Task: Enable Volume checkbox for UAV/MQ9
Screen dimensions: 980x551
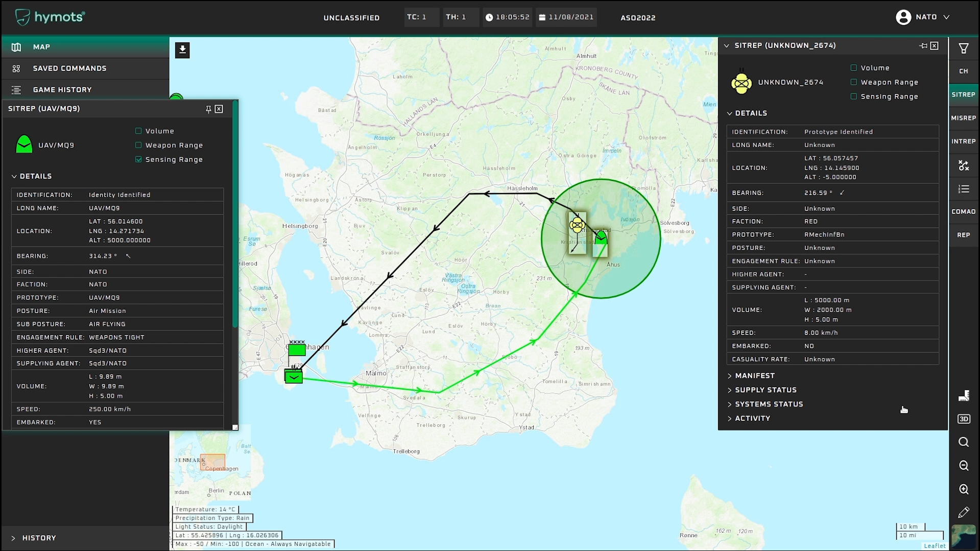Action: (138, 131)
